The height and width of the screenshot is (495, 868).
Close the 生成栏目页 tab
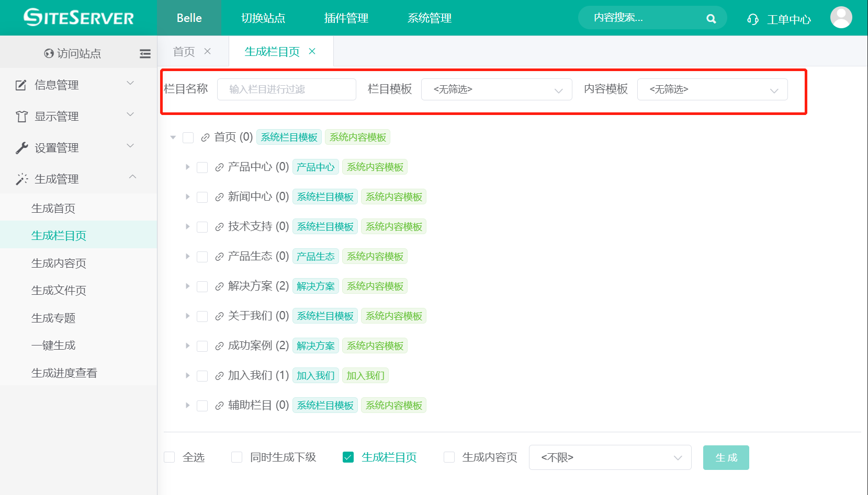tap(312, 51)
